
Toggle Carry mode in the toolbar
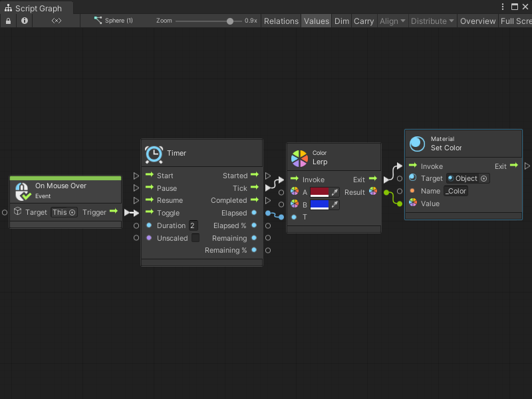[364, 21]
